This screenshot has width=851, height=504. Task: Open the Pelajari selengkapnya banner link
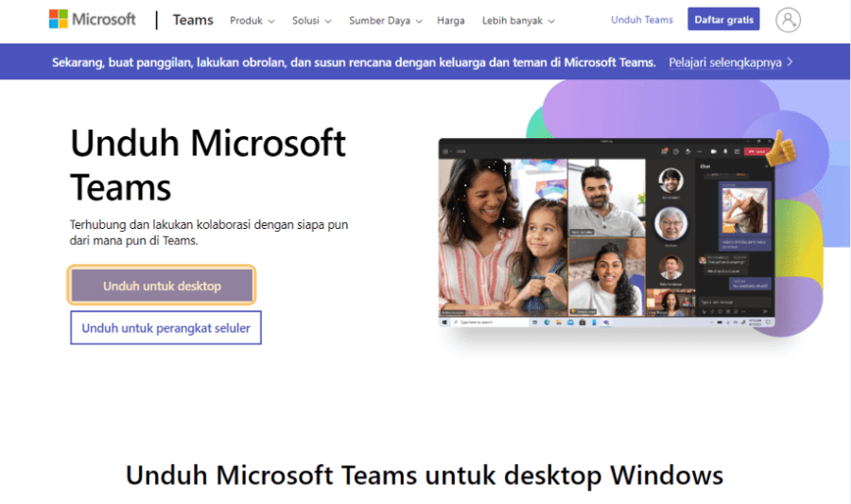(725, 62)
